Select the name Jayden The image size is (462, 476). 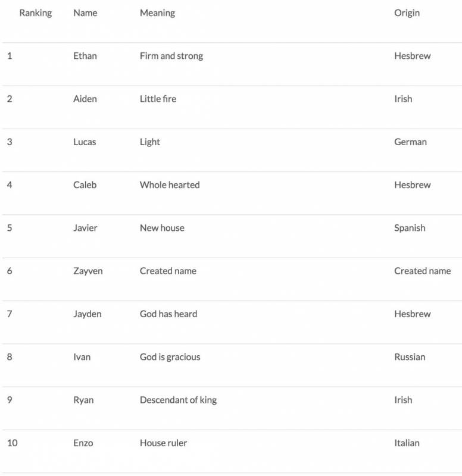(x=88, y=314)
